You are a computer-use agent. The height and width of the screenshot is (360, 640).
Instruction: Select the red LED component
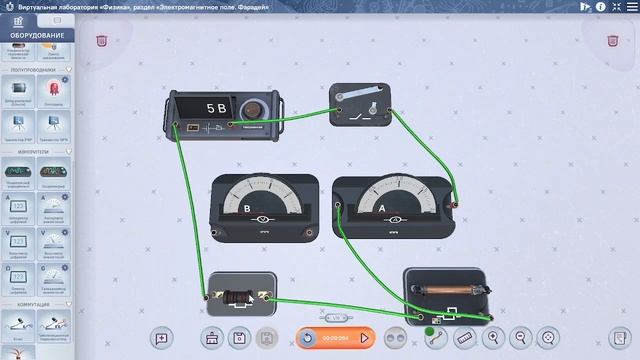click(x=53, y=91)
